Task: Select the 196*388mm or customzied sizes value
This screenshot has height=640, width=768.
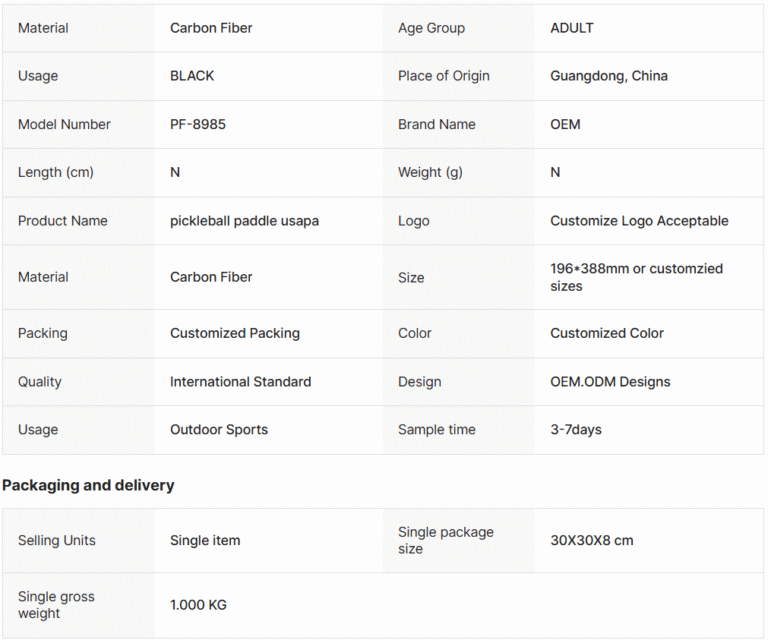Action: (x=636, y=277)
